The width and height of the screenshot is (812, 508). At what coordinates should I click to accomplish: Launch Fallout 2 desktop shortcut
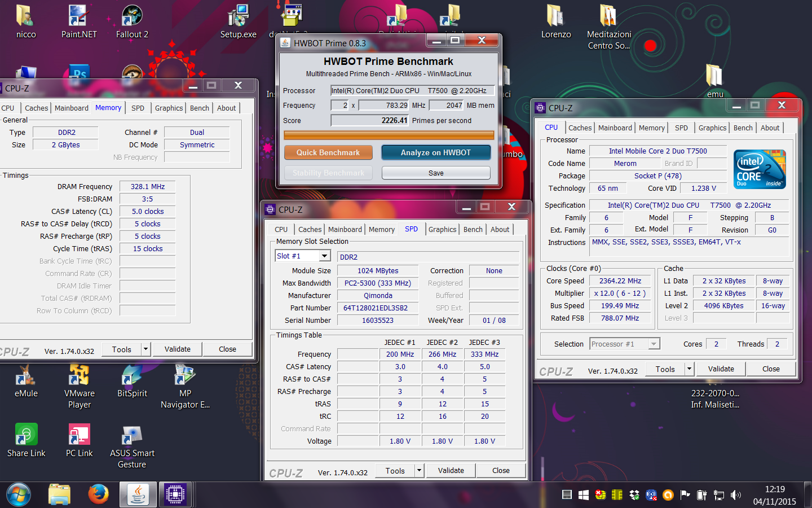pos(132,21)
